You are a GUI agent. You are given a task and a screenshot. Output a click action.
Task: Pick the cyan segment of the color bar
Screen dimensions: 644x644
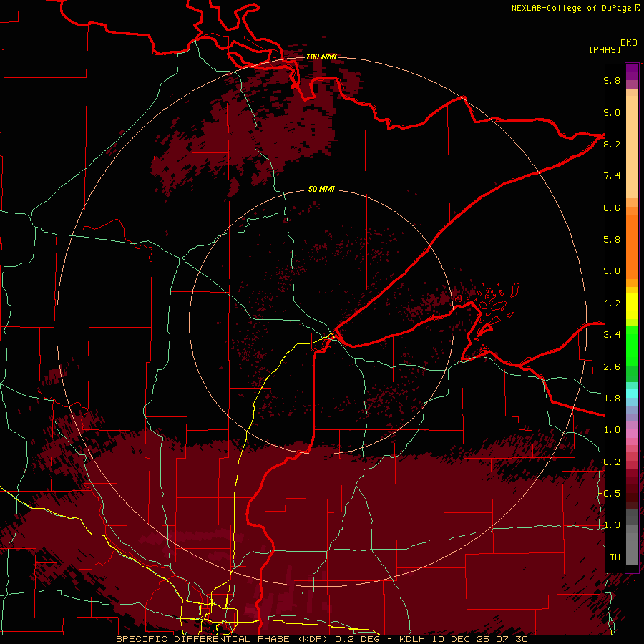coord(632,394)
